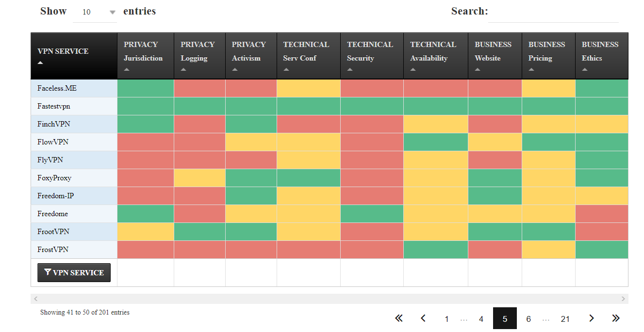
Task: Select current page 5 button
Action: pyautogui.click(x=505, y=318)
